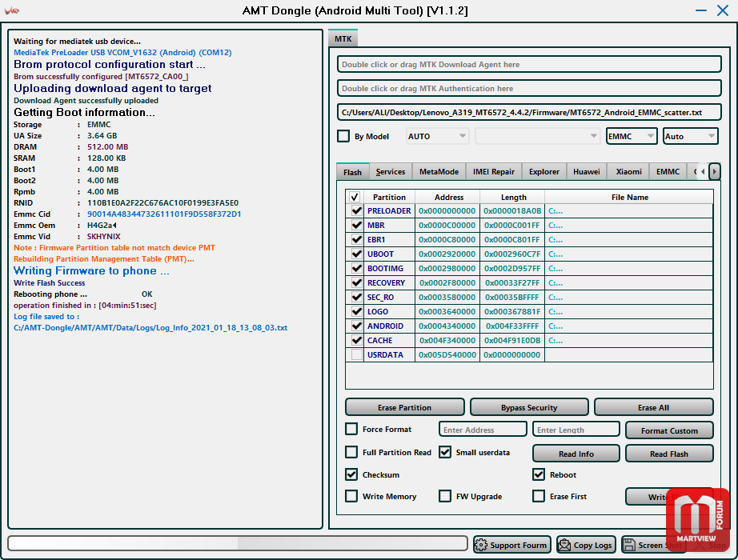
Task: Click the Screen Shot floppy disk icon
Action: [x=629, y=545]
